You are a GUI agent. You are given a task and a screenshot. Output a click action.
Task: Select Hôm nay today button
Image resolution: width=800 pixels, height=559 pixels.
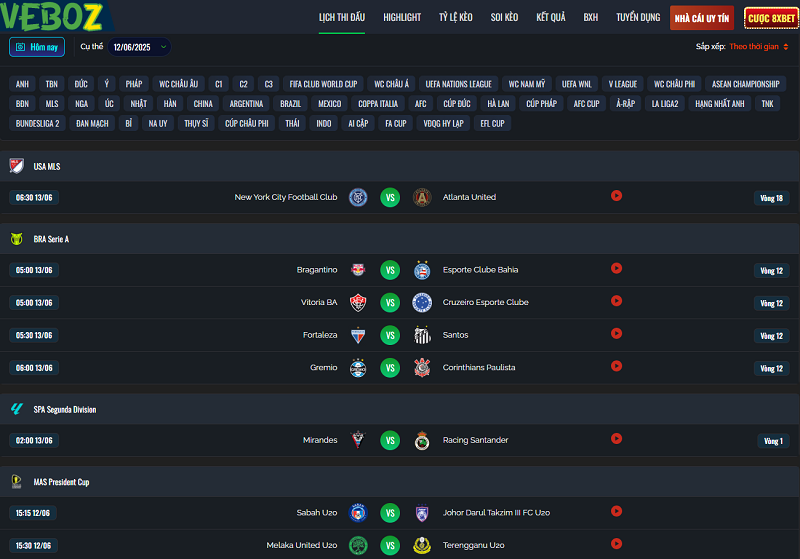(37, 47)
